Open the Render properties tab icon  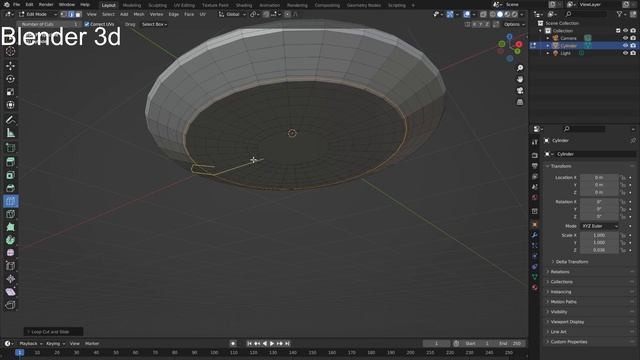pos(535,156)
